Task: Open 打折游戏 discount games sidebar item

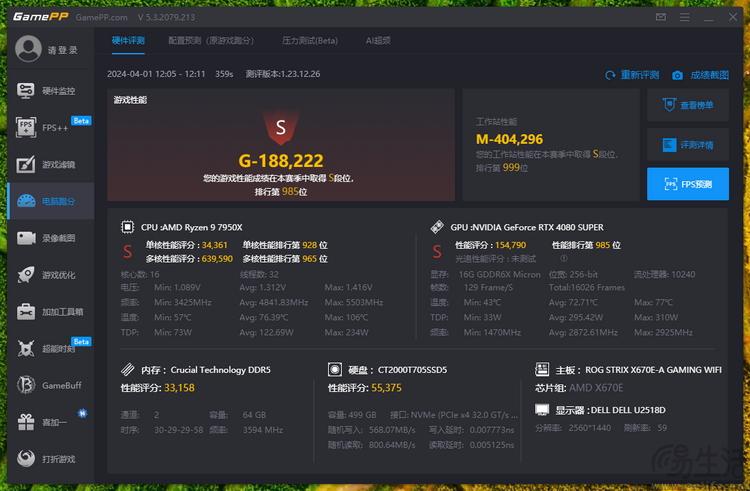Action: [51, 459]
